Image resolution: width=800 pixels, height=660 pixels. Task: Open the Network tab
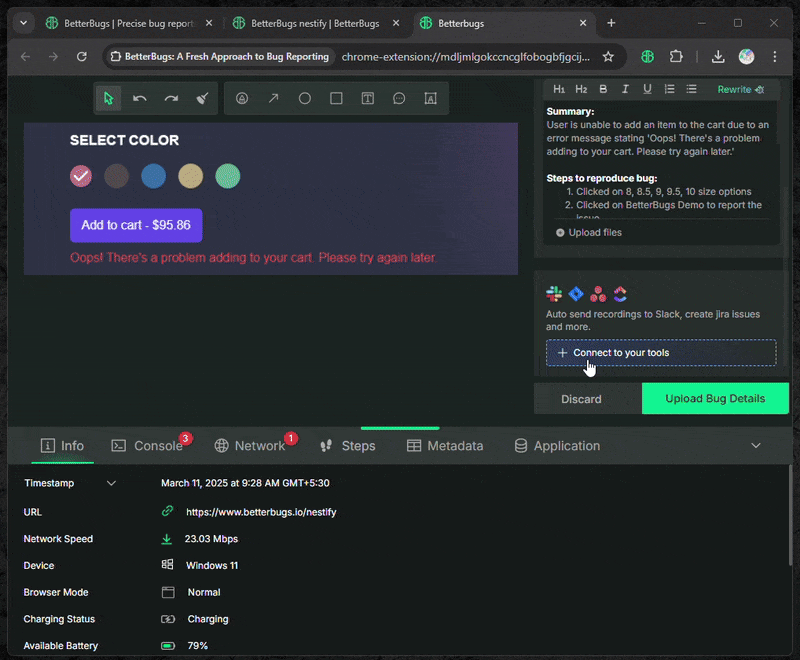tap(250, 446)
